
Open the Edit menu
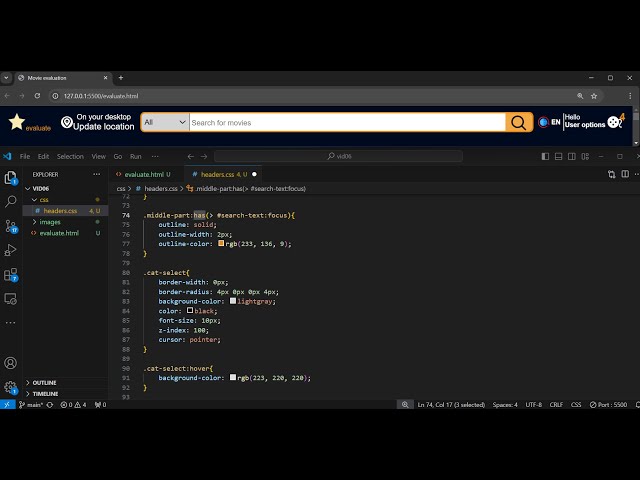pos(43,156)
